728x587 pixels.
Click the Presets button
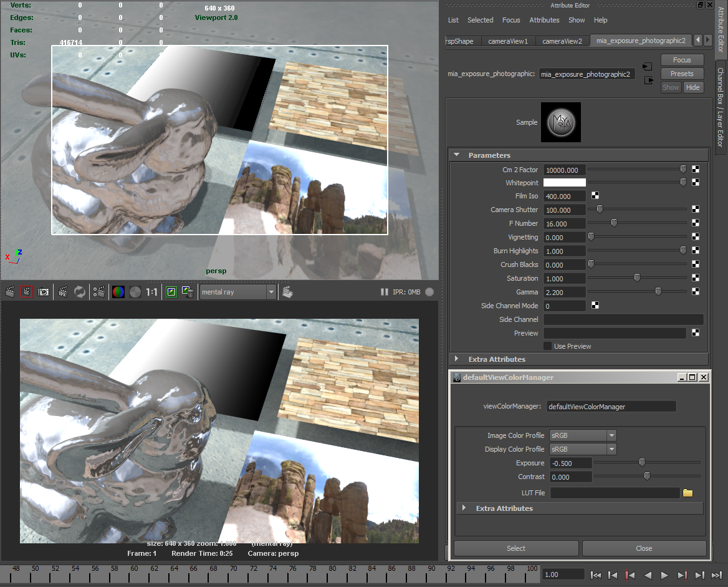coord(682,73)
